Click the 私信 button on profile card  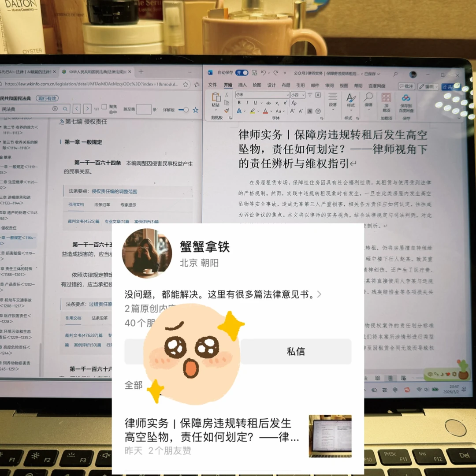pyautogui.click(x=296, y=351)
